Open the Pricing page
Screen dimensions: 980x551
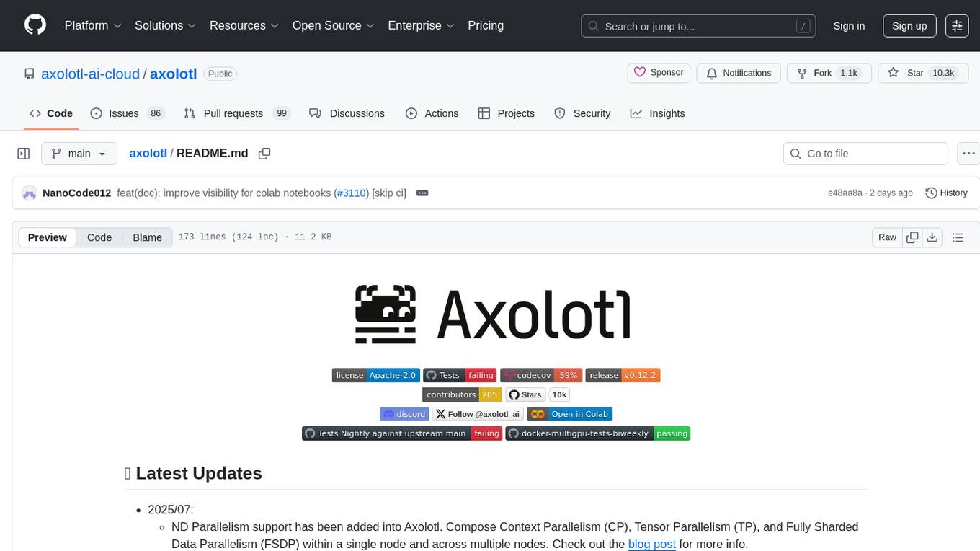[486, 25]
